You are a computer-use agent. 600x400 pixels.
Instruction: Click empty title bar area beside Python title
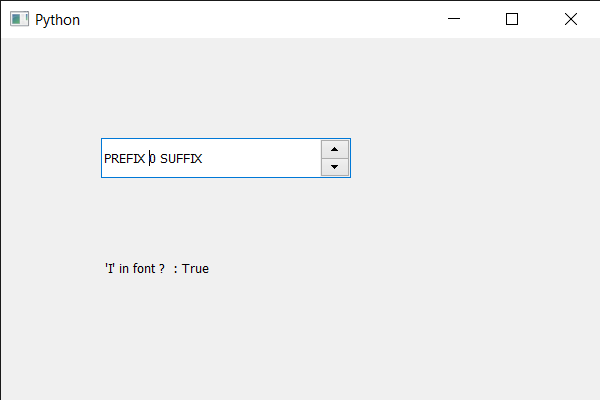[250, 19]
